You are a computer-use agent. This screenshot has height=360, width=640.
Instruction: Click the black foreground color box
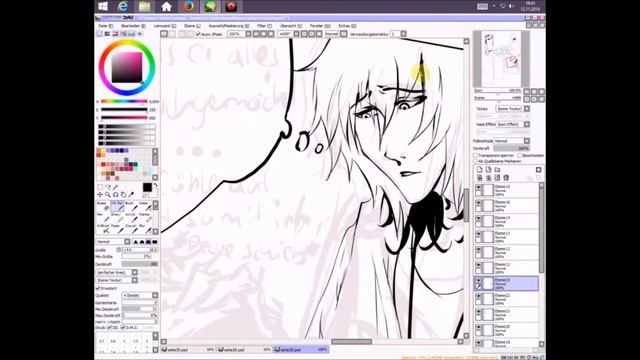coord(147,187)
